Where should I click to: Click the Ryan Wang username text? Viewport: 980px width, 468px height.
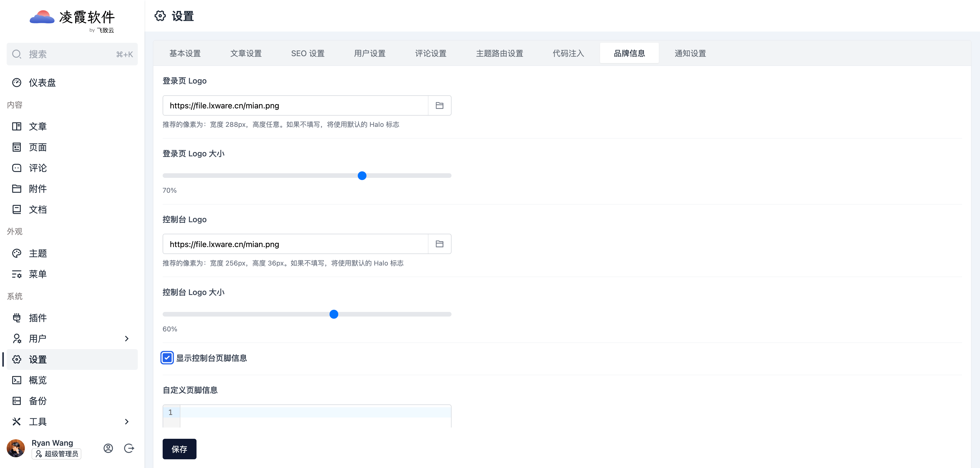pos(52,443)
